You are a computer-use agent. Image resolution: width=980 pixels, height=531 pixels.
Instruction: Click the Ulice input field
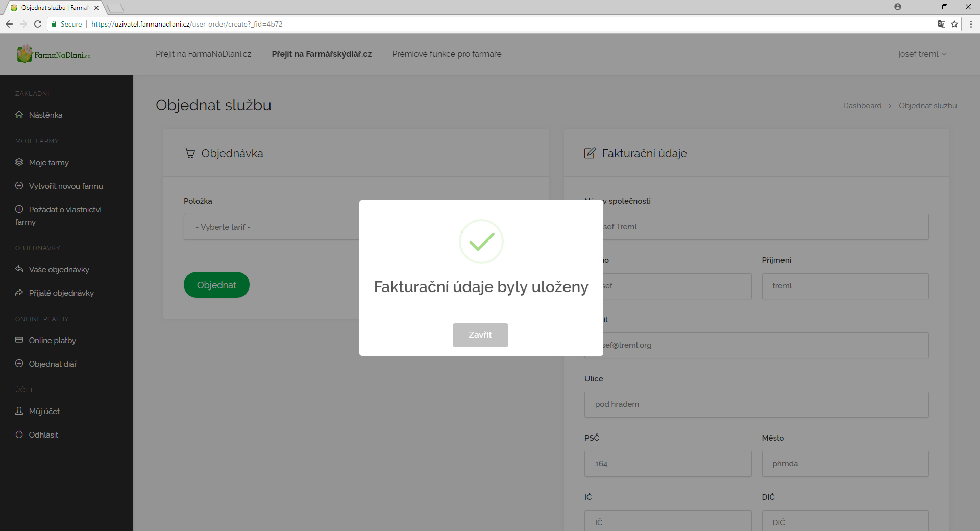coord(756,404)
